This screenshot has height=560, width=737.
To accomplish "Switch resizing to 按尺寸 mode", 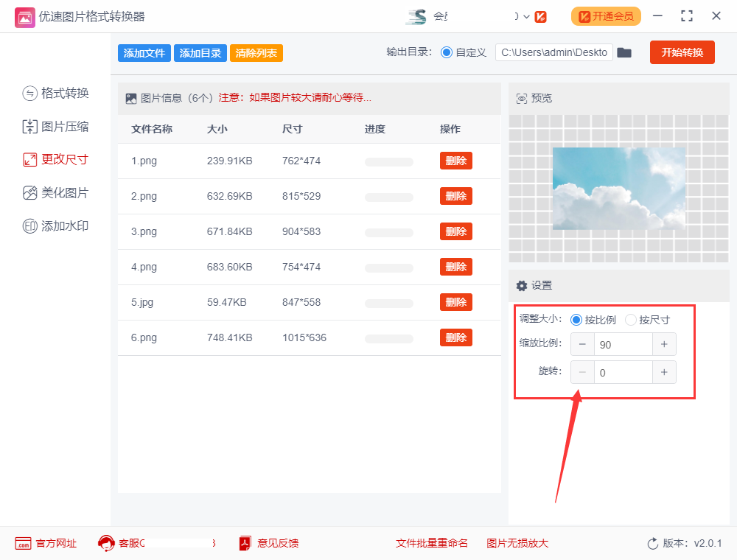I will pyautogui.click(x=630, y=320).
